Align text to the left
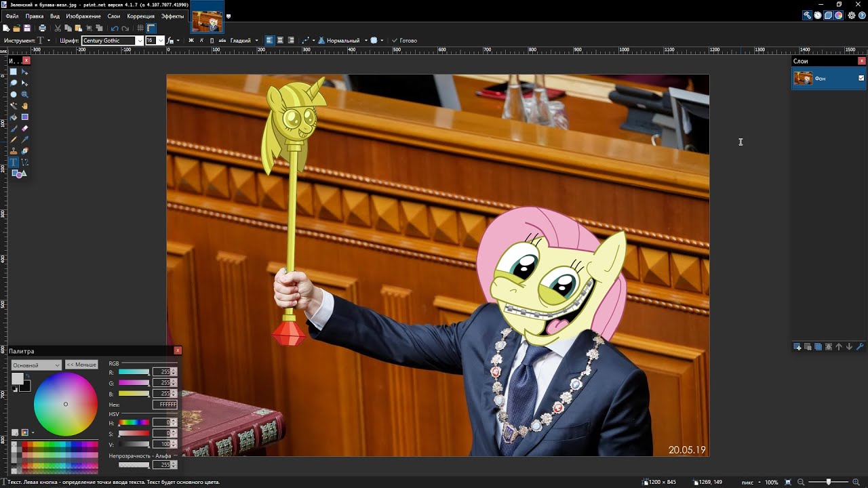868x488 pixels. pyautogui.click(x=269, y=41)
